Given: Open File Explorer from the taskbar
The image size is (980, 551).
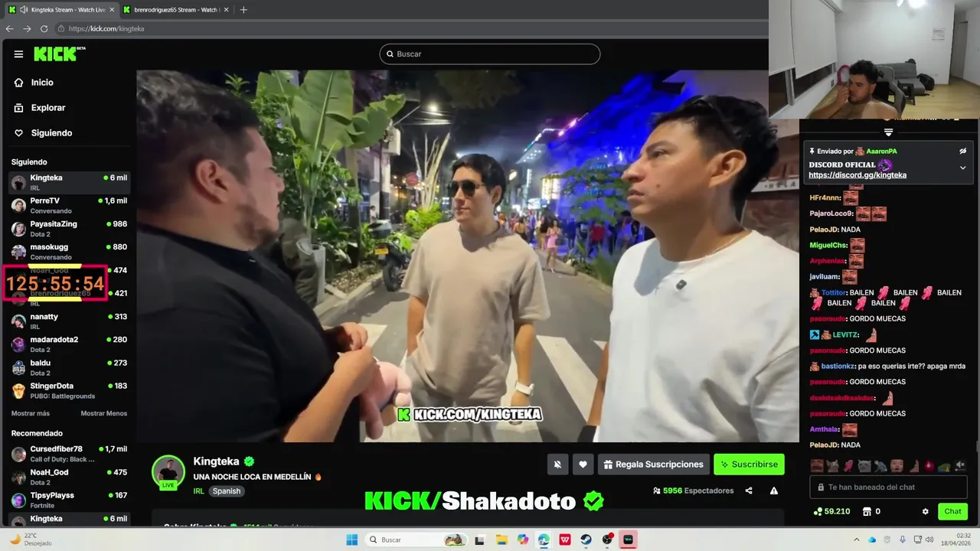Looking at the screenshot, I should pyautogui.click(x=501, y=540).
